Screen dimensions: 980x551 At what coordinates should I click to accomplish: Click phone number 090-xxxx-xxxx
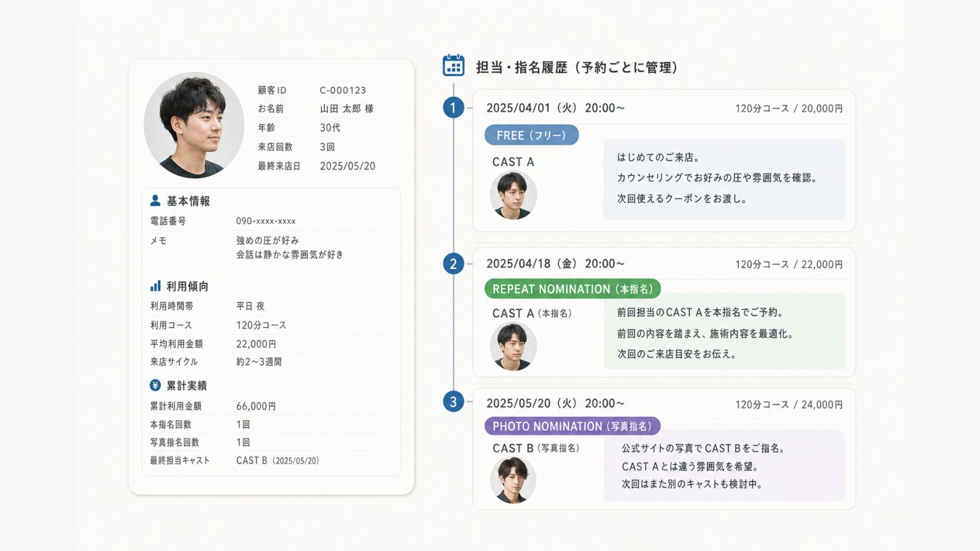(x=266, y=221)
